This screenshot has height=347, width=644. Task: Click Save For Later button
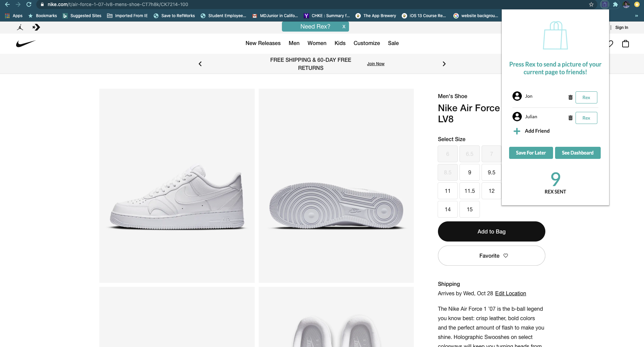coord(531,153)
